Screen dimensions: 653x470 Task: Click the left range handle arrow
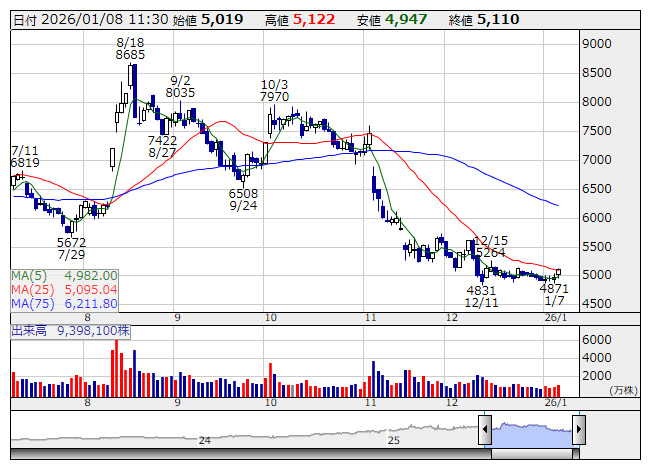click(485, 429)
